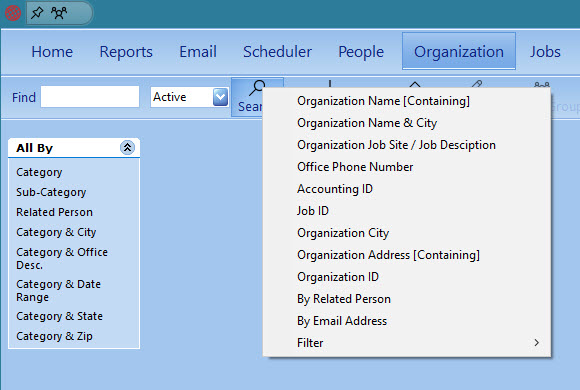The image size is (580, 390).
Task: Pick Accounting ID from the menu
Action: [x=407, y=189]
